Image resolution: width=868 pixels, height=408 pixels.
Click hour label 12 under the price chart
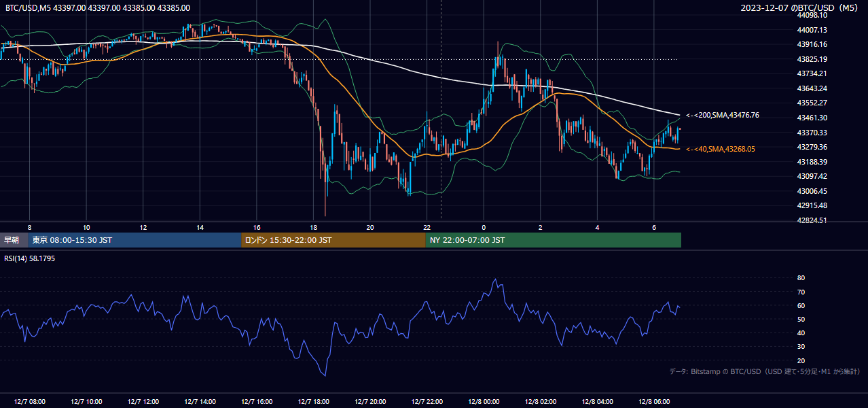point(143,227)
